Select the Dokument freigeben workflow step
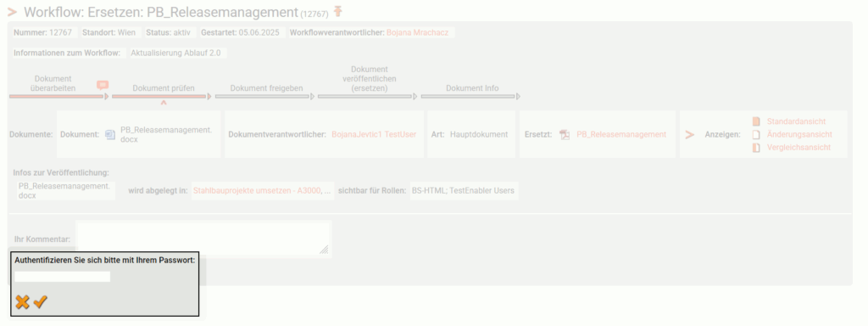Screen dimensions: 868x326 click(266, 88)
